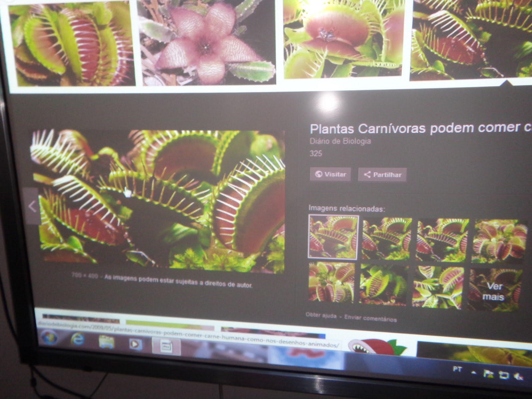Select third related image in top row
Viewport: 532px width, 399px height.
coord(443,240)
